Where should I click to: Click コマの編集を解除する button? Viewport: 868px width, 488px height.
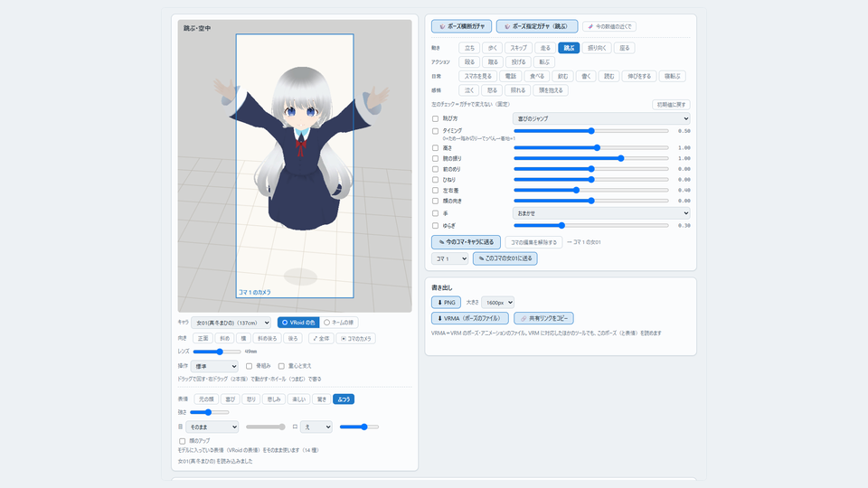point(533,242)
